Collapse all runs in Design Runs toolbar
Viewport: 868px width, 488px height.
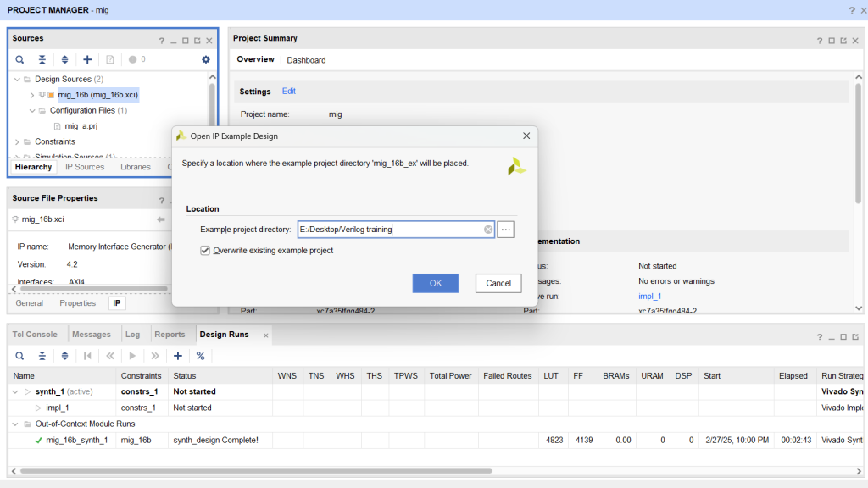point(42,356)
